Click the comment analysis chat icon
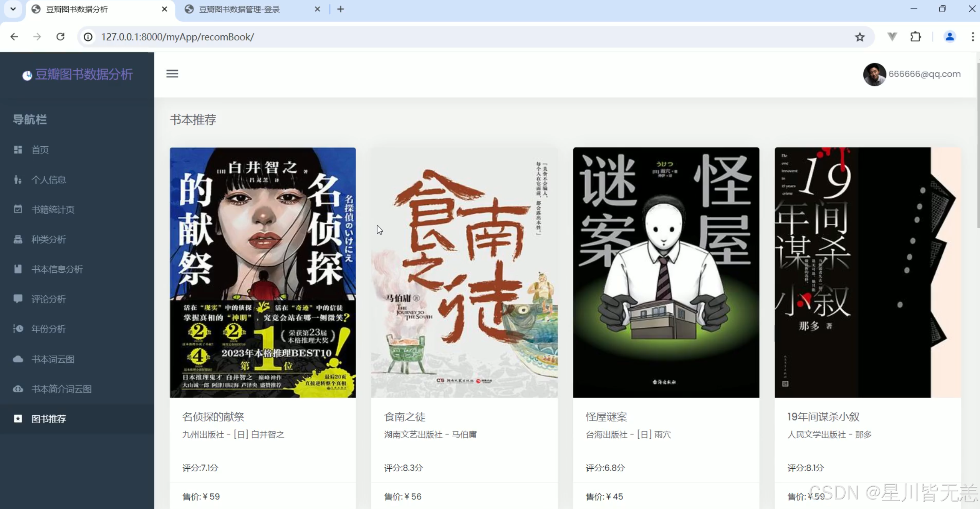The image size is (980, 509). coord(18,299)
